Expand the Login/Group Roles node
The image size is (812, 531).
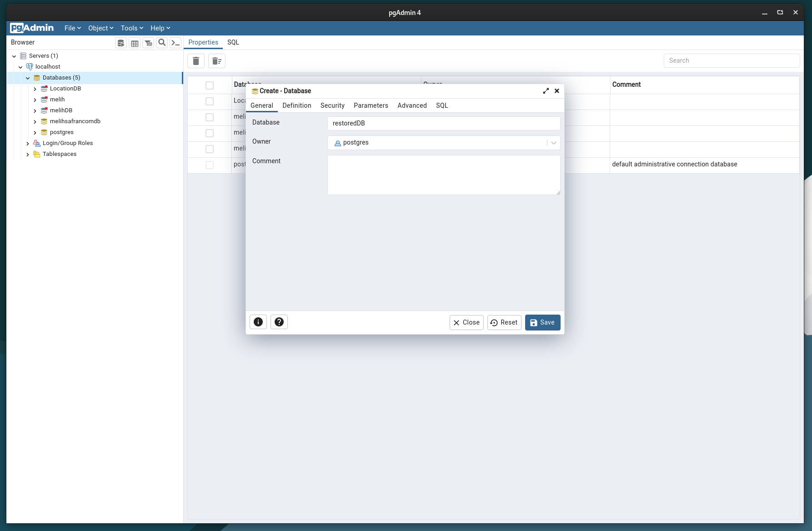click(x=28, y=144)
